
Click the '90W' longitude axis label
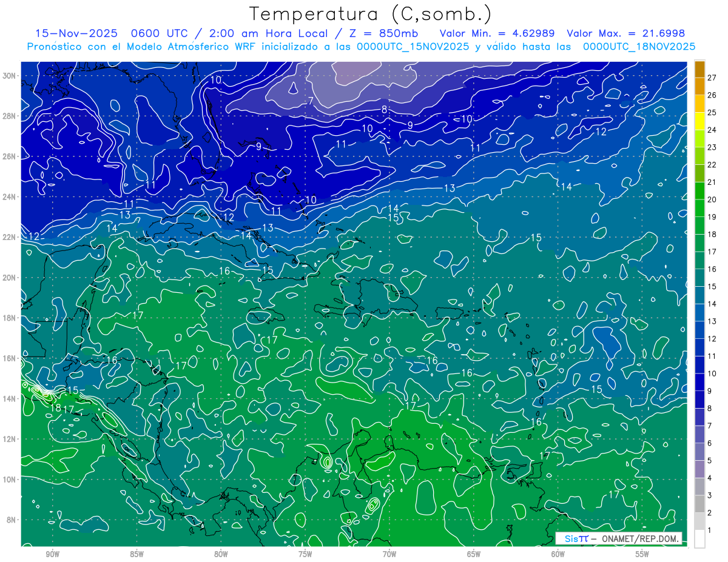click(x=52, y=554)
